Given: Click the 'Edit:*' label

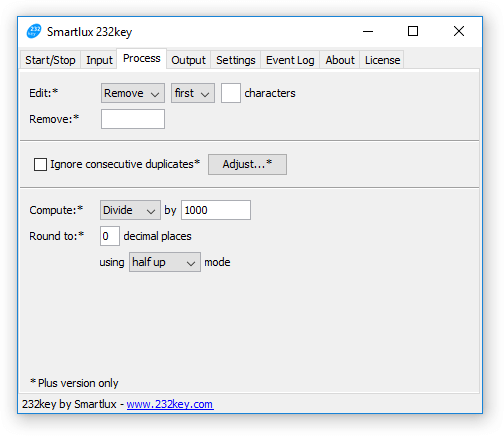Looking at the screenshot, I should pyautogui.click(x=44, y=93).
